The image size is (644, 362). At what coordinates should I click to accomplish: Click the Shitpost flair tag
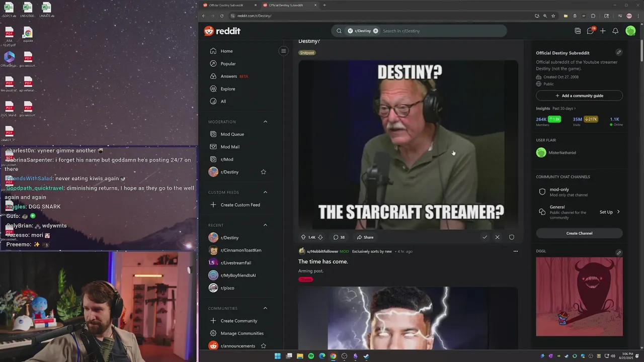pos(307,53)
